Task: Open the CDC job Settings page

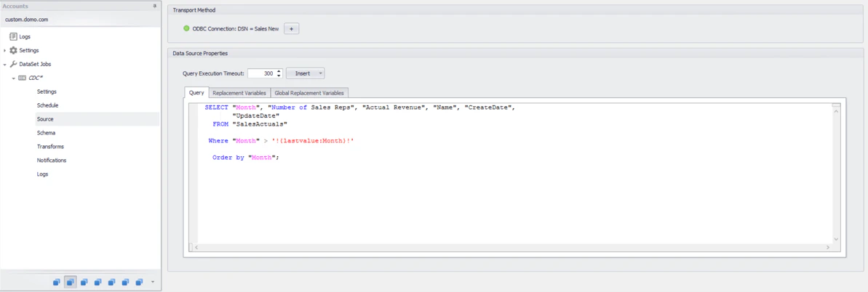Action: (47, 92)
